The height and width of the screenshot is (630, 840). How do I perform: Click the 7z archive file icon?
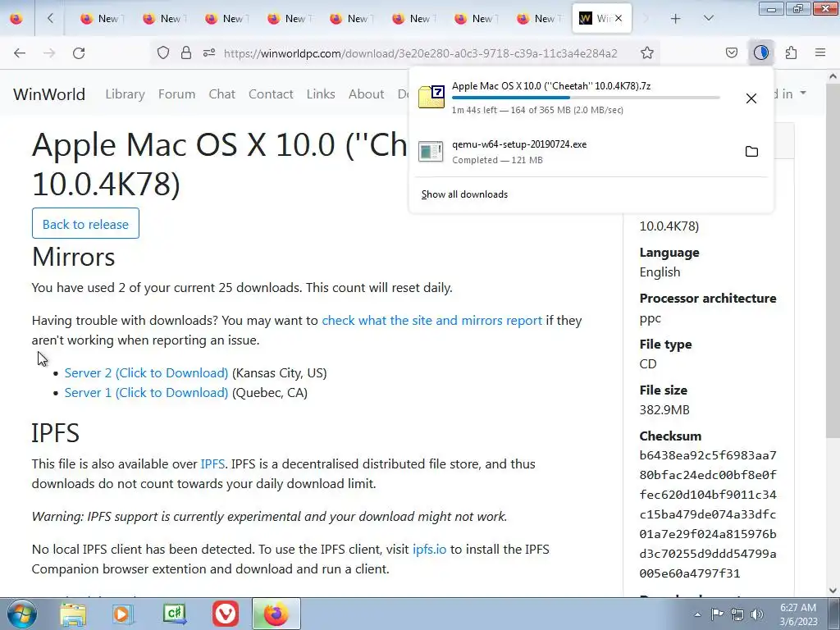coord(431,97)
